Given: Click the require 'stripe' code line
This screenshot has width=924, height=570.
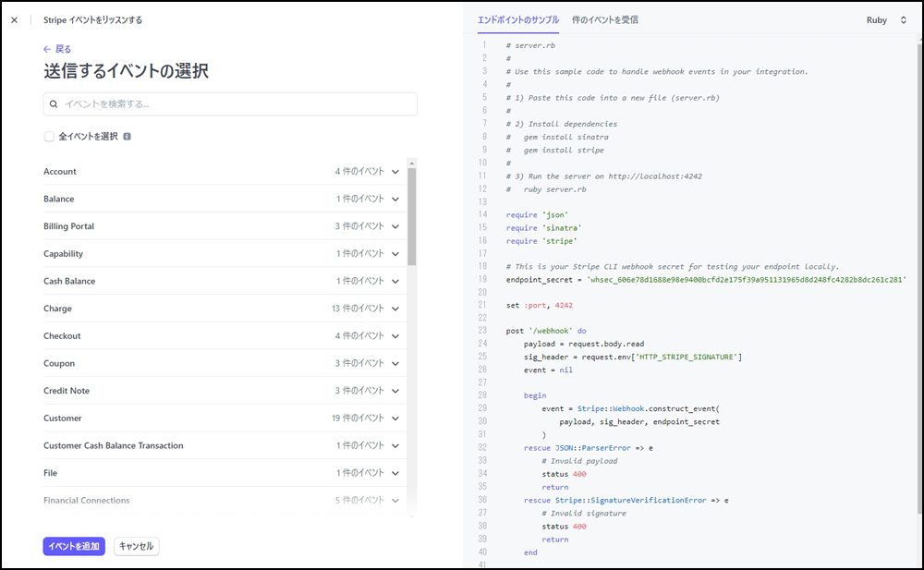Looking at the screenshot, I should click(540, 241).
